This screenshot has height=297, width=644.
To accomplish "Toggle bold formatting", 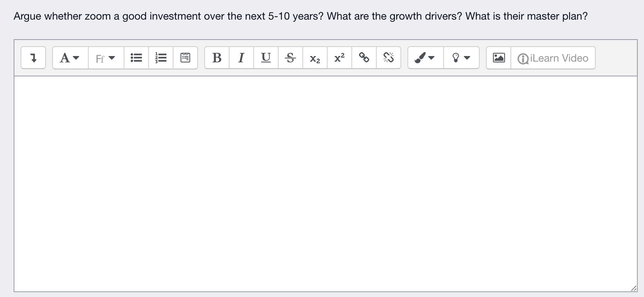I will point(217,58).
